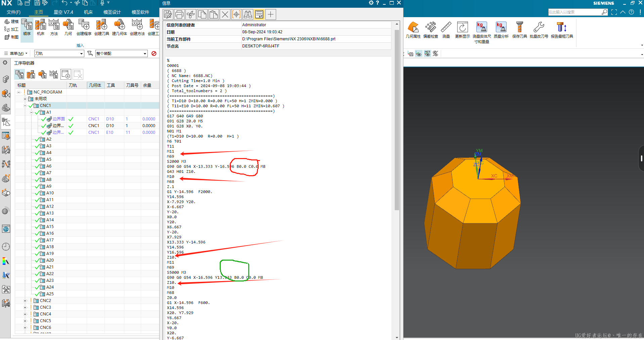Click the 几何 geometry view ribbon icon
This screenshot has height=340, width=644.
(68, 28)
